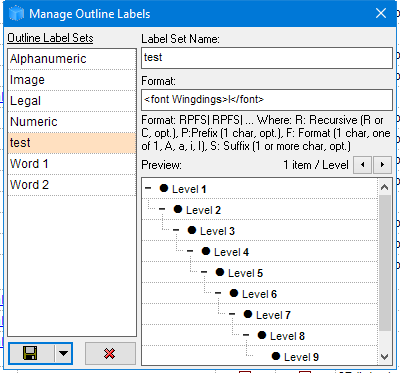The height and width of the screenshot is (373, 400).
Task: Click into the Format text field
Action: (x=267, y=100)
